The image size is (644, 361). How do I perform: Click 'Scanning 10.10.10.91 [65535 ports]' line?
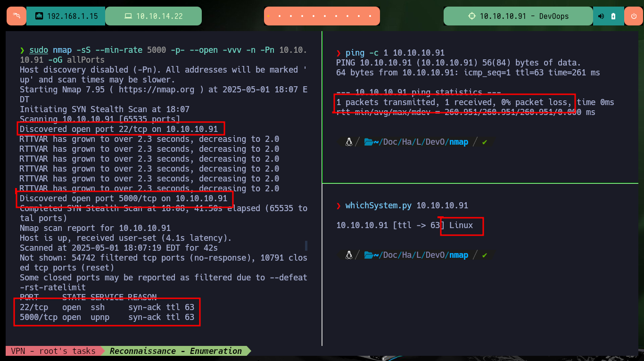point(100,119)
